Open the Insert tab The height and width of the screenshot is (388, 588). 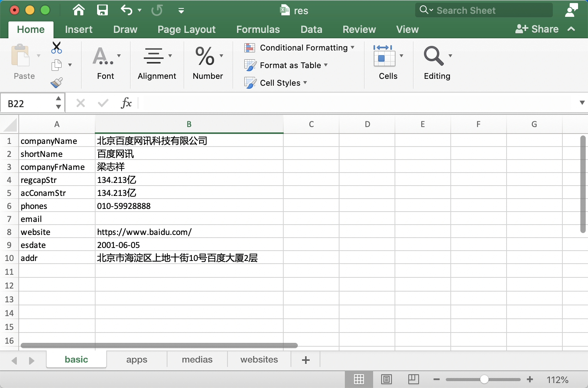click(x=79, y=29)
